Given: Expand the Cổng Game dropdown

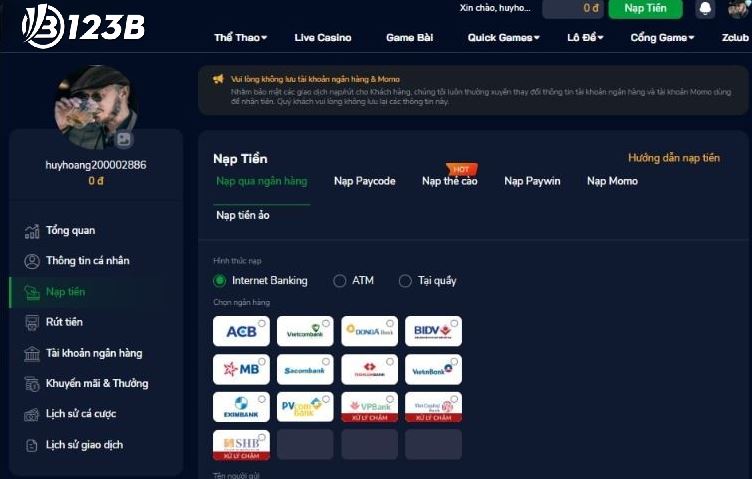Looking at the screenshot, I should 662,37.
